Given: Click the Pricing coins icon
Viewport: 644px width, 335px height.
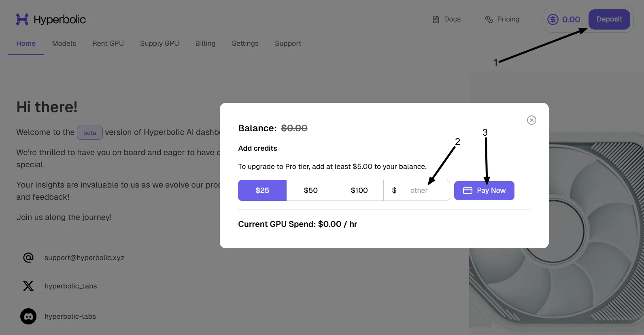Looking at the screenshot, I should pyautogui.click(x=489, y=19).
